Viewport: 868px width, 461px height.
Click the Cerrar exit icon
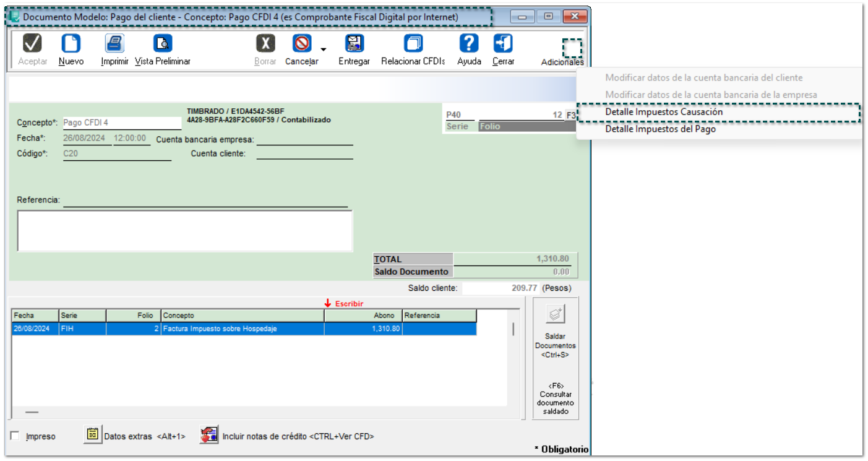pos(503,44)
